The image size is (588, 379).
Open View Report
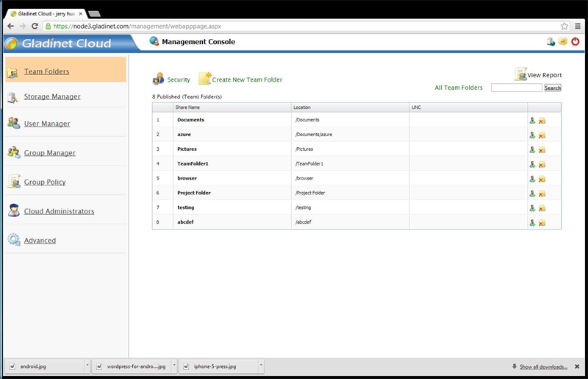pos(544,75)
